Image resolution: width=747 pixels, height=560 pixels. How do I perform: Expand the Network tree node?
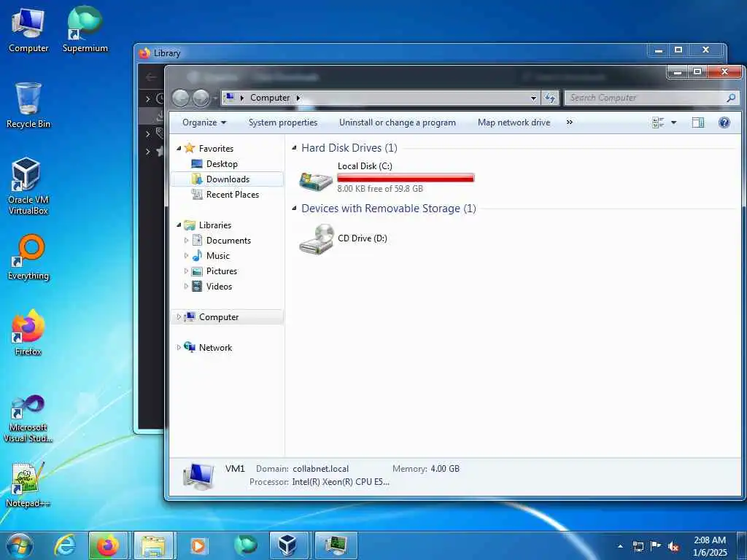click(179, 347)
